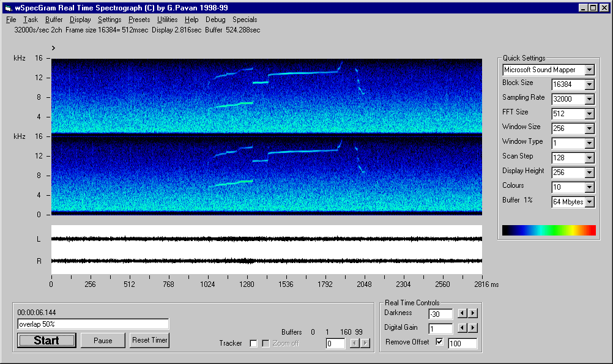Viewport: 613px width, 364px height.
Task: Click the Reset Timer button
Action: pyautogui.click(x=150, y=340)
